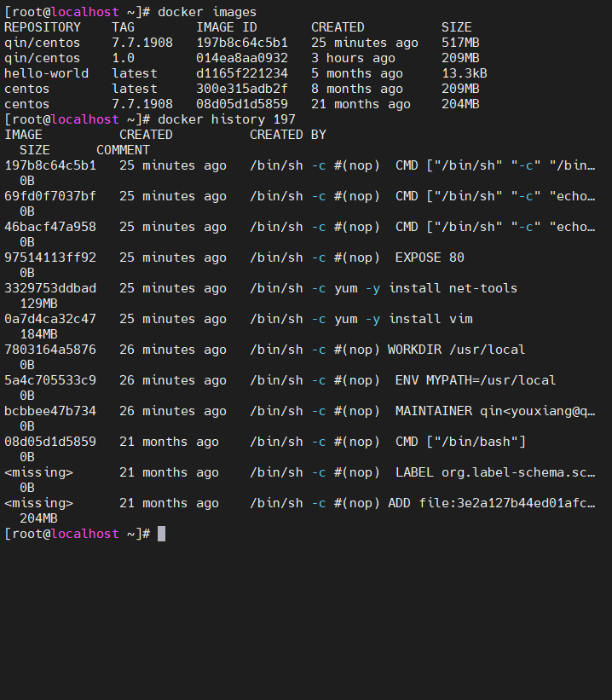
Task: Select the hello-world repository name
Action: point(47,73)
